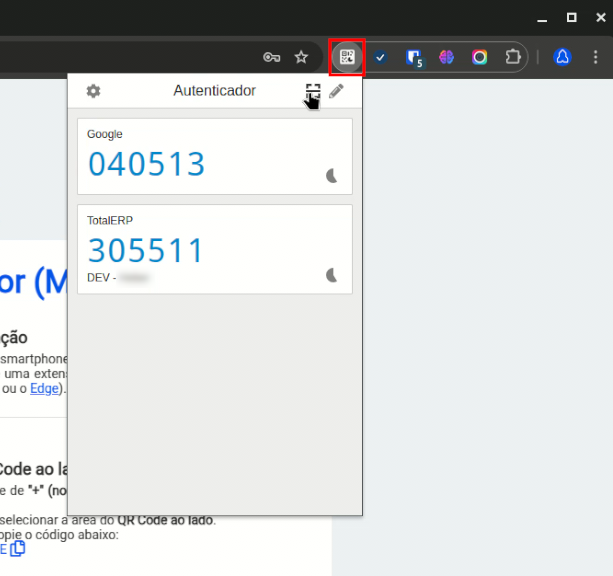
Task: Click the Google code timer indicator
Action: click(332, 176)
